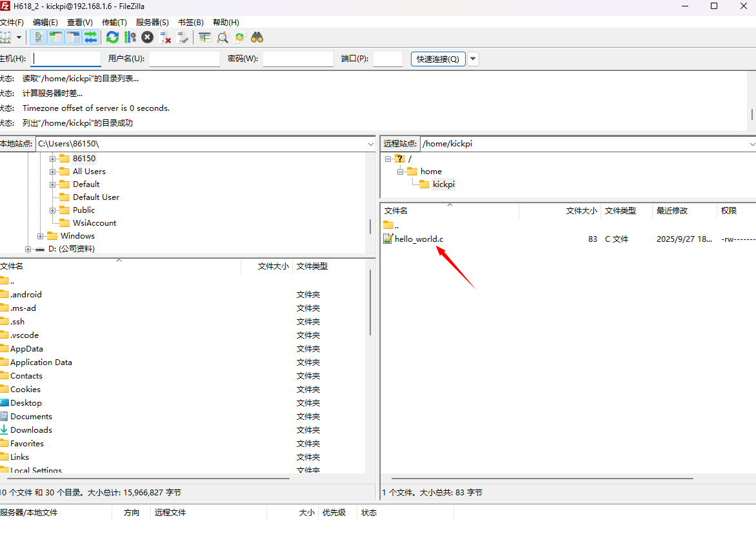Open the Site Manager icon
This screenshot has height=545, width=756.
point(5,37)
